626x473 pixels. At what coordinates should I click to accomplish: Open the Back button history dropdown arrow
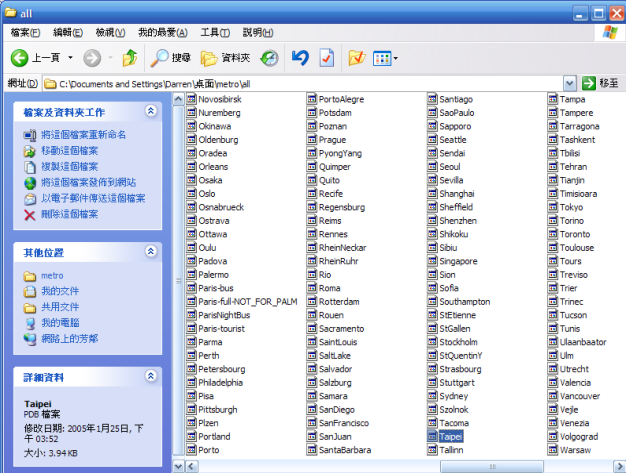pyautogui.click(x=70, y=58)
